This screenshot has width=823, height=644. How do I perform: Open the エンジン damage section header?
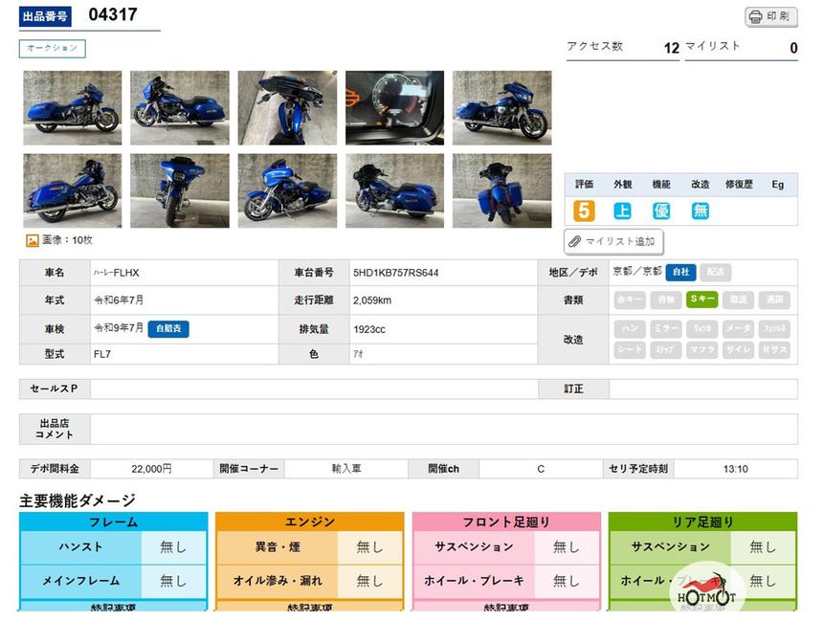point(309,522)
